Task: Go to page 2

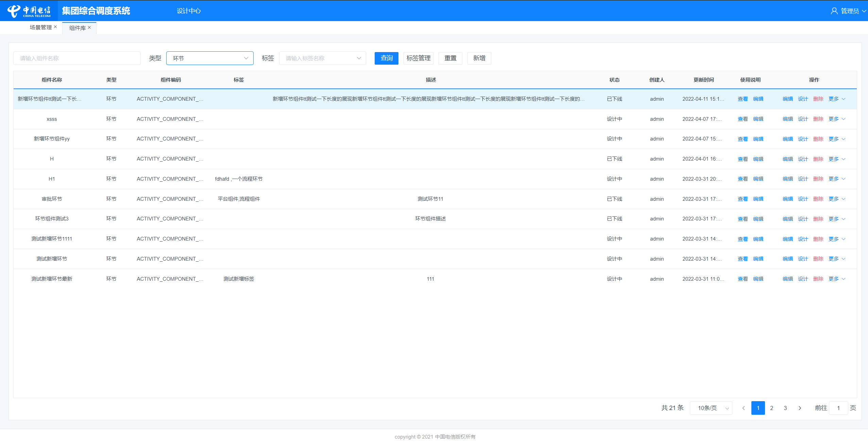Action: click(772, 408)
